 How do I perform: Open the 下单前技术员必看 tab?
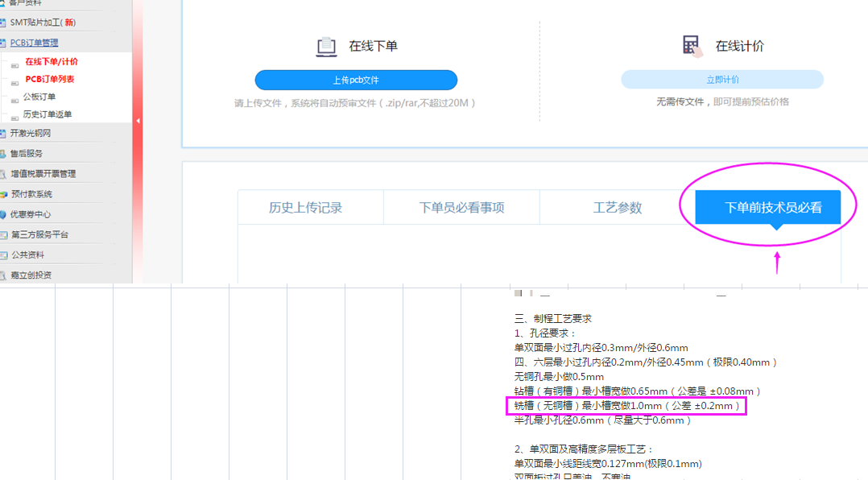[x=772, y=208]
